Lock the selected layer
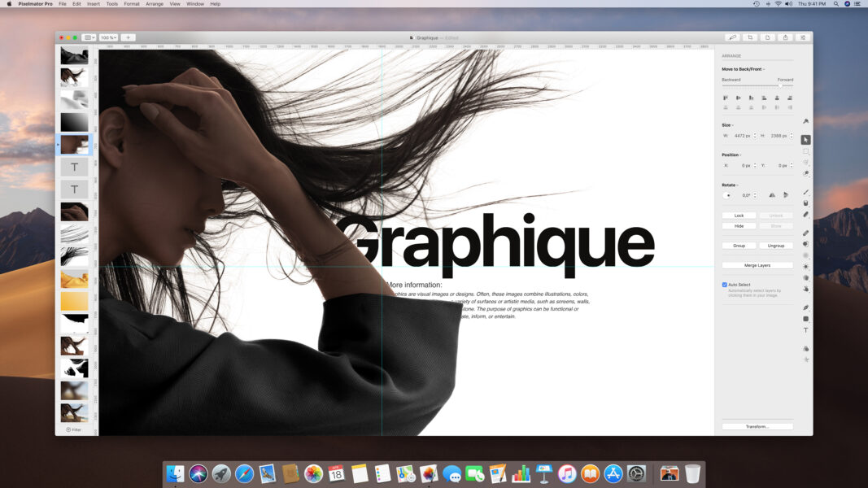 (x=738, y=215)
